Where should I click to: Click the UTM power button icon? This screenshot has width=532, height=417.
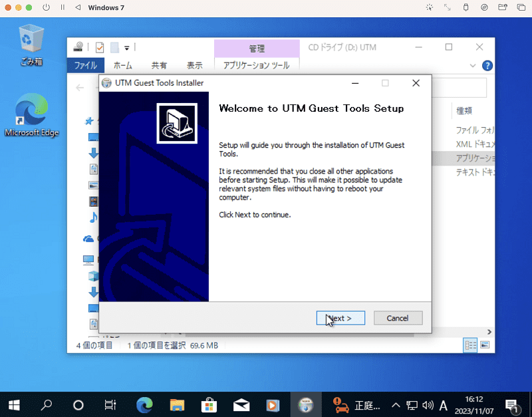point(46,7)
